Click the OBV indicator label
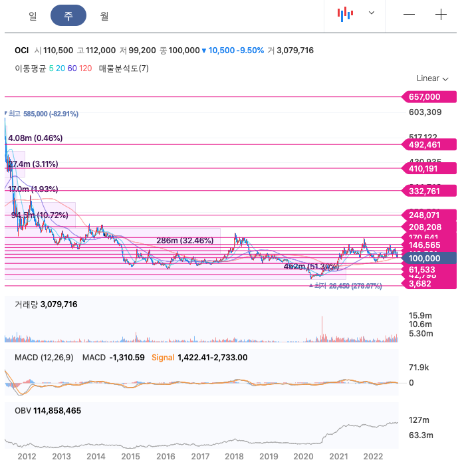 click(x=23, y=411)
